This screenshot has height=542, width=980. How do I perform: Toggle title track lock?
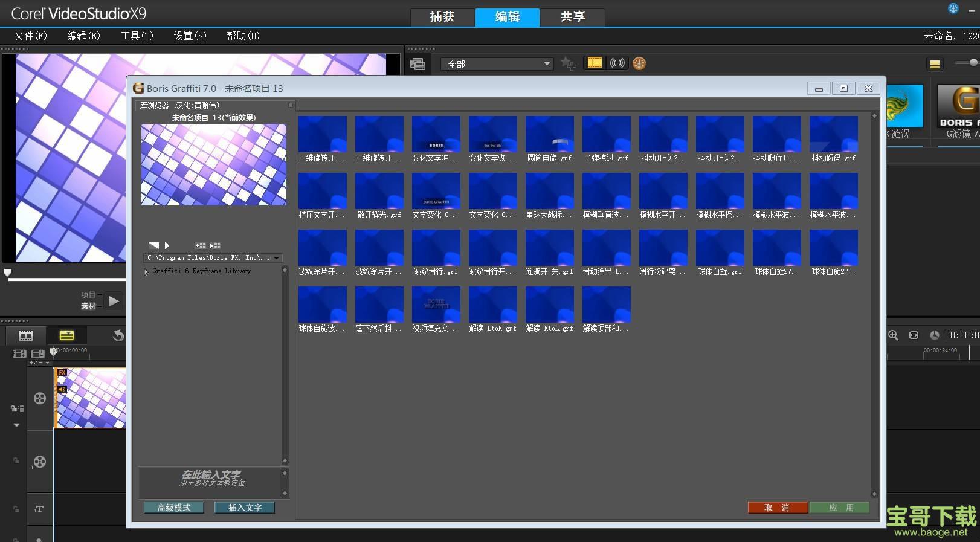16,509
